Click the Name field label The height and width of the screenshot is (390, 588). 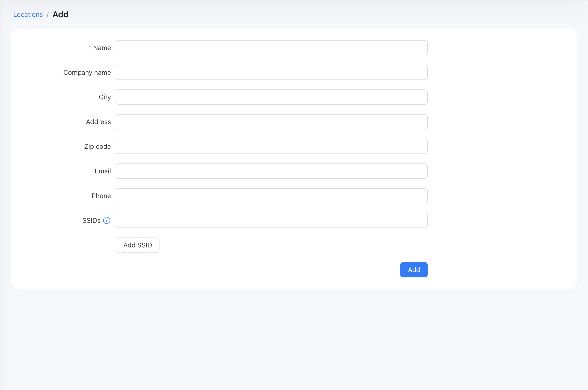point(102,48)
